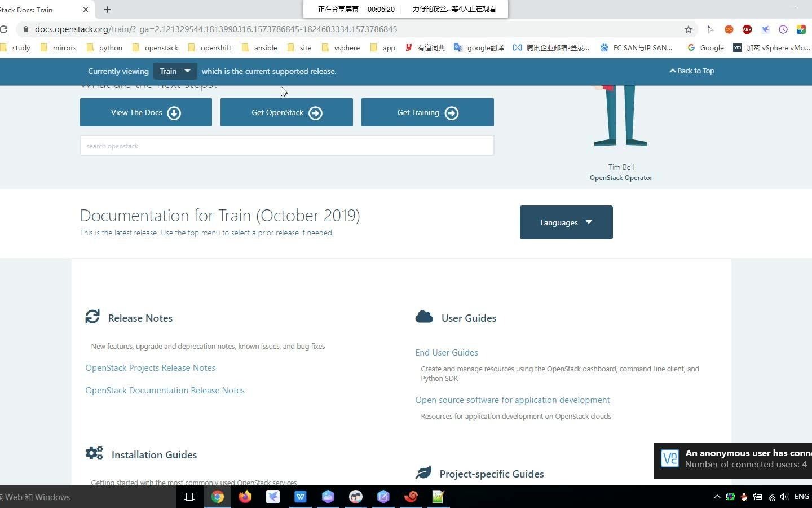This screenshot has width=812, height=508.
Task: Open End User Guides link
Action: (447, 353)
